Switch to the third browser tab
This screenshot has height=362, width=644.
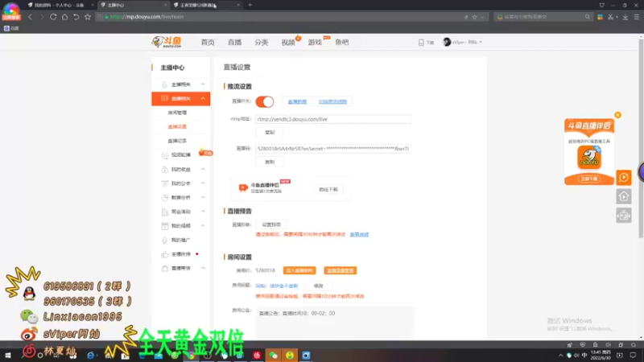coord(206,5)
